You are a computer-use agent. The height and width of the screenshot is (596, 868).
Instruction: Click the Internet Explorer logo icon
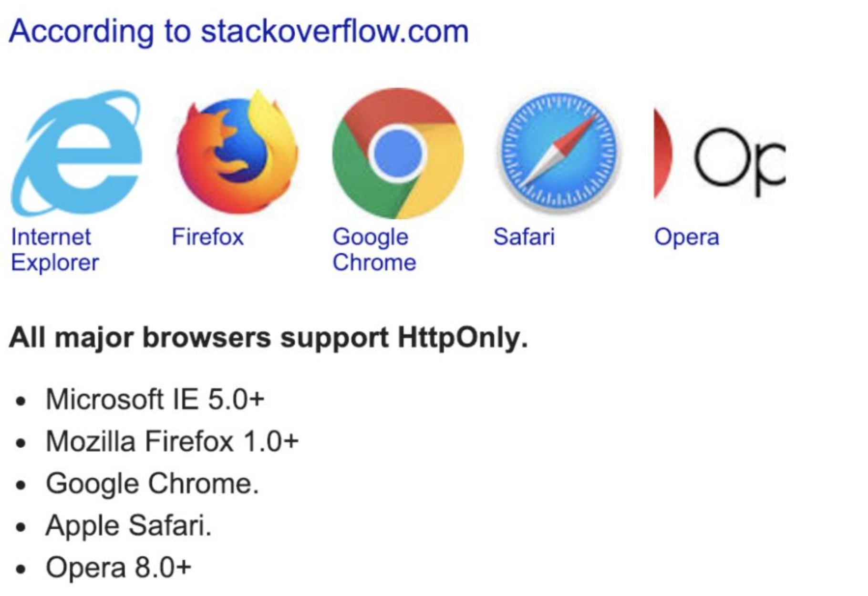pyautogui.click(x=77, y=153)
